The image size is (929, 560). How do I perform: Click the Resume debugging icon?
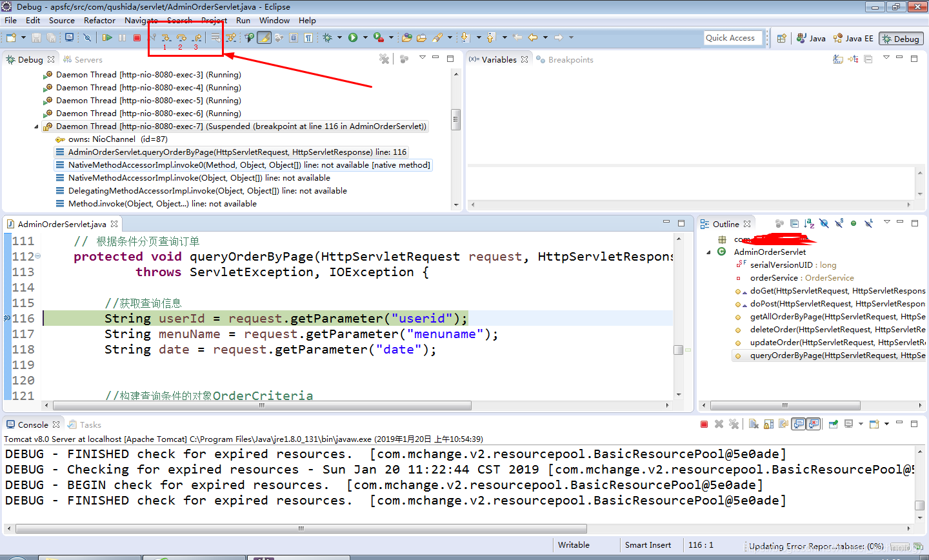pos(107,37)
